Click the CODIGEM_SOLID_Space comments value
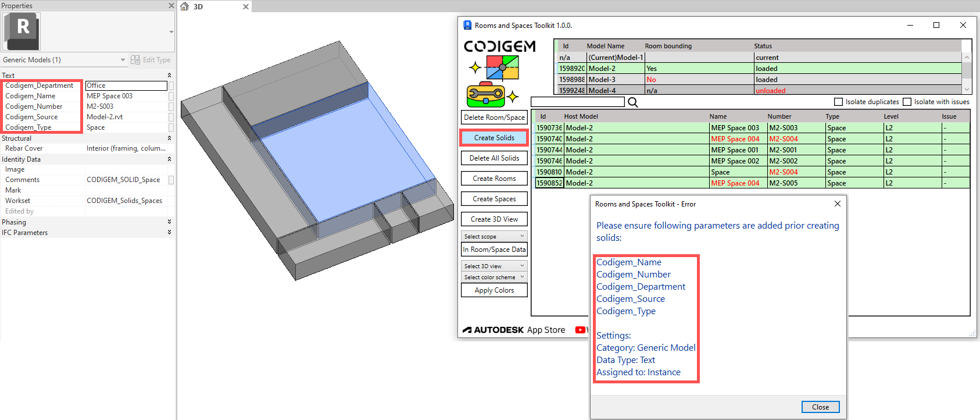Viewport: 980px width, 420px height. [x=123, y=180]
